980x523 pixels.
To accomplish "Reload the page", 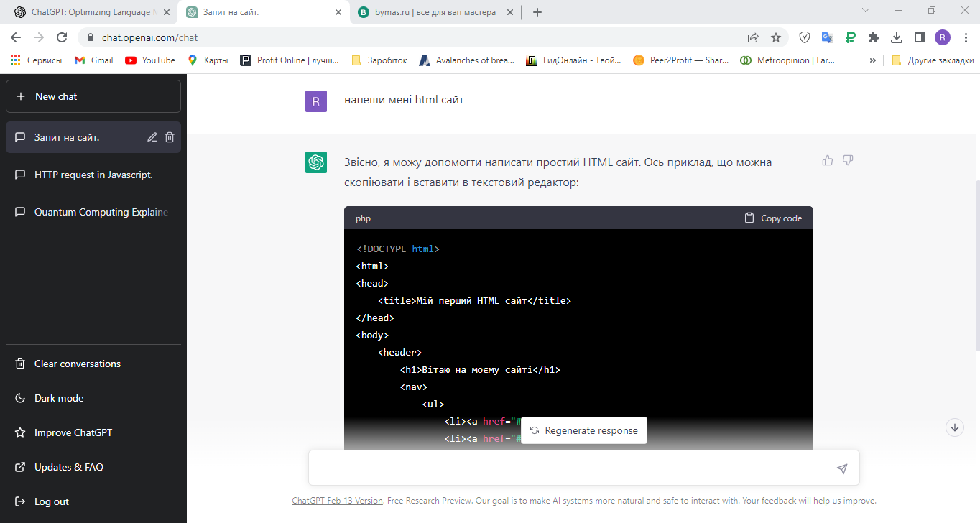I will (62, 37).
